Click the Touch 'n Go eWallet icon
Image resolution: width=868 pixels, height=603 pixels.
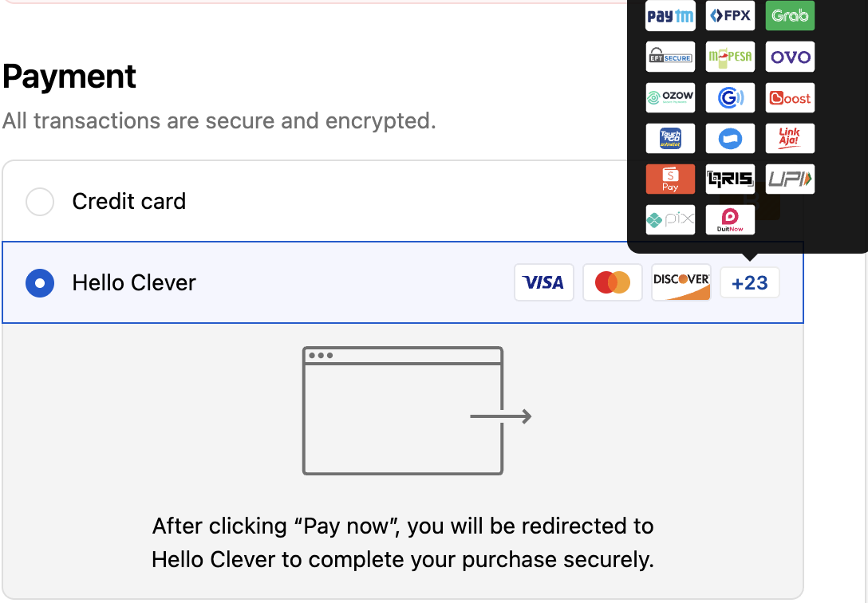point(670,139)
